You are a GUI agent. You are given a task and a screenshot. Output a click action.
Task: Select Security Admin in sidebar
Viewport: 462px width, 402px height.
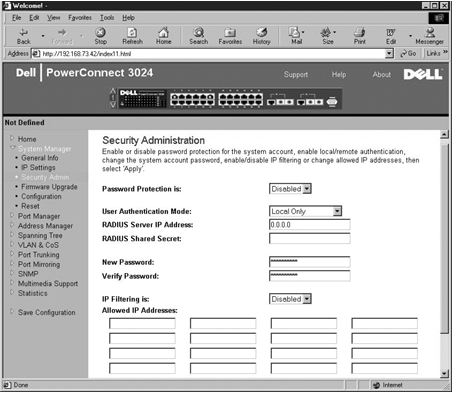click(45, 177)
